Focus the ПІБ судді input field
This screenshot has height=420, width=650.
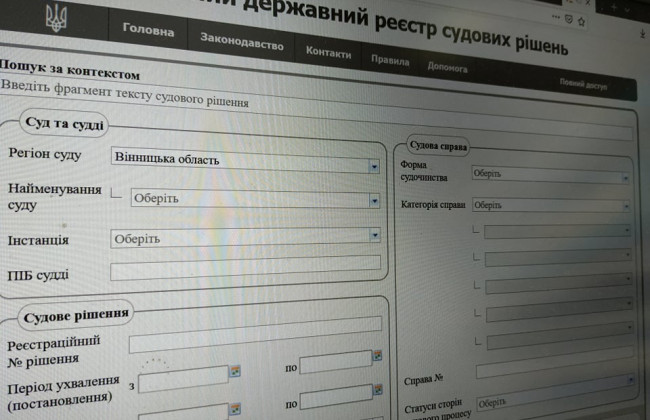[245, 268]
